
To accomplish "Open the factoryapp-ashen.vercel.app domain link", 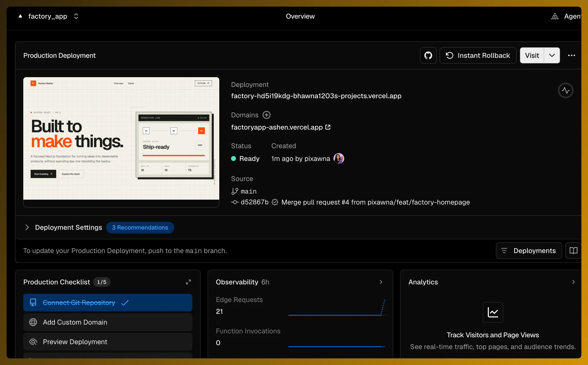I will (277, 127).
